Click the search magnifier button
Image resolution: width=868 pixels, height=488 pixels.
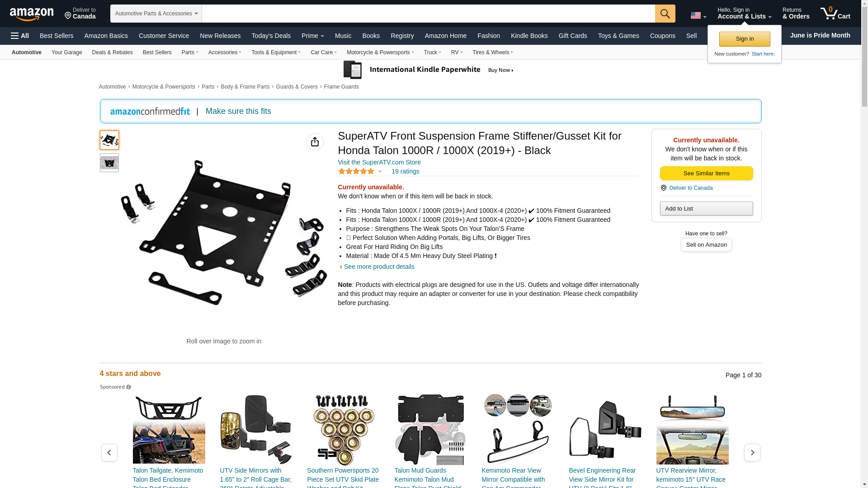coord(665,14)
